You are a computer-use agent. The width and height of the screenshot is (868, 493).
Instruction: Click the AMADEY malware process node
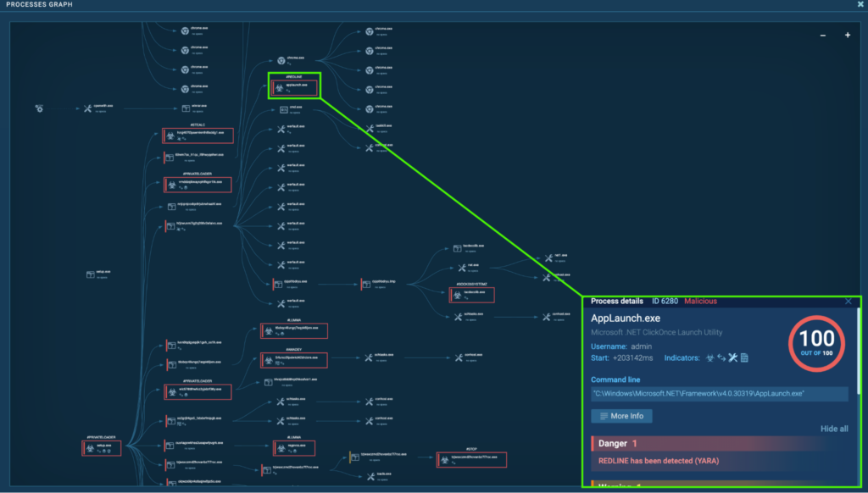294,359
